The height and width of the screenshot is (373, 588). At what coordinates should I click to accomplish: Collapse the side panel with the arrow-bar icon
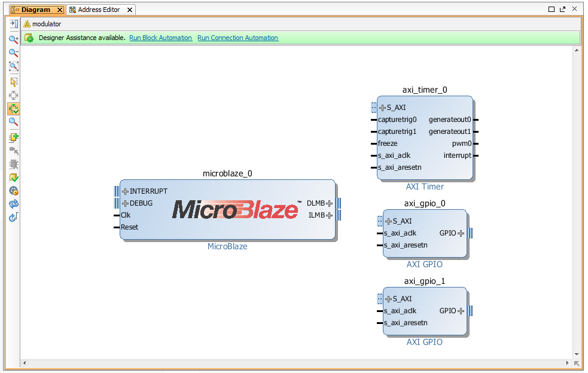14,24
